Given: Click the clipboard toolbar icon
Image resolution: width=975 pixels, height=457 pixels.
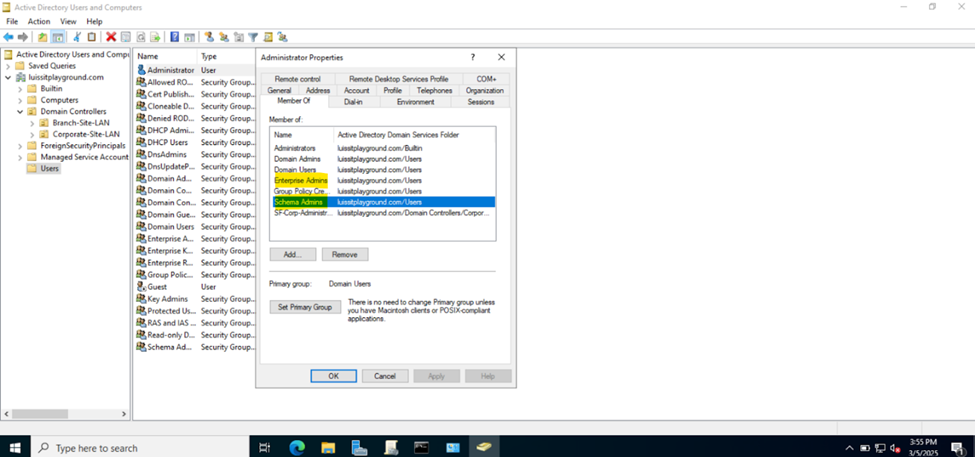Looking at the screenshot, I should pos(91,37).
